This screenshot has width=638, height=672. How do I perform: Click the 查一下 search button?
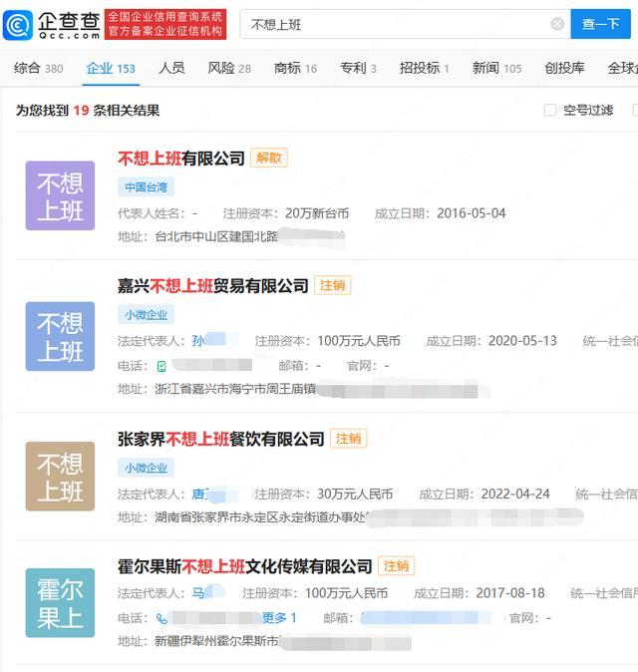click(600, 24)
